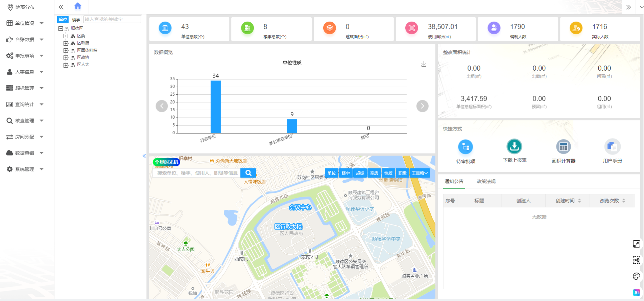Click the 单位总数 building icon
644x301 pixels.
165,28
